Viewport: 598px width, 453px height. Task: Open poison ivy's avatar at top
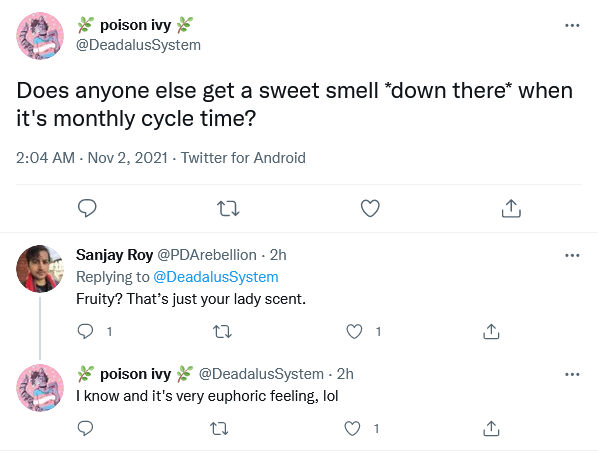40,36
